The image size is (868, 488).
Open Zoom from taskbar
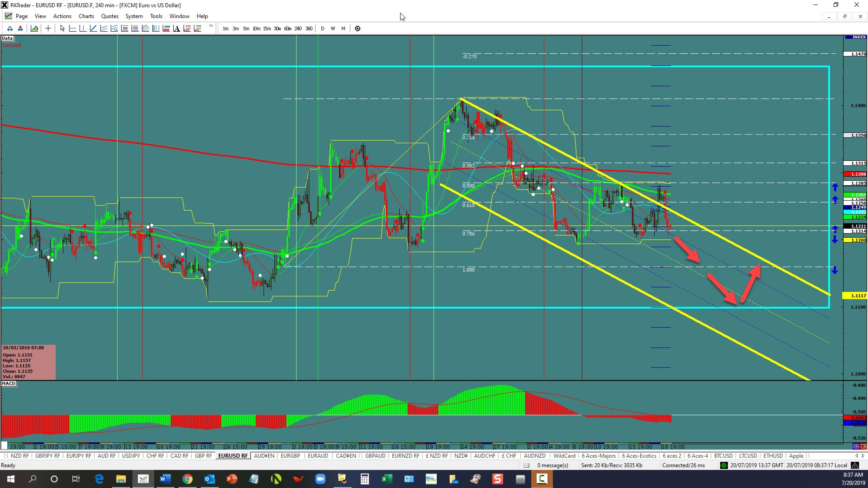click(320, 479)
